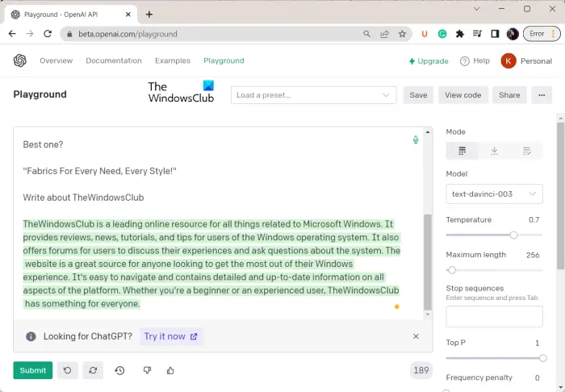The image size is (565, 392).
Task: Click the Help link
Action: click(475, 60)
